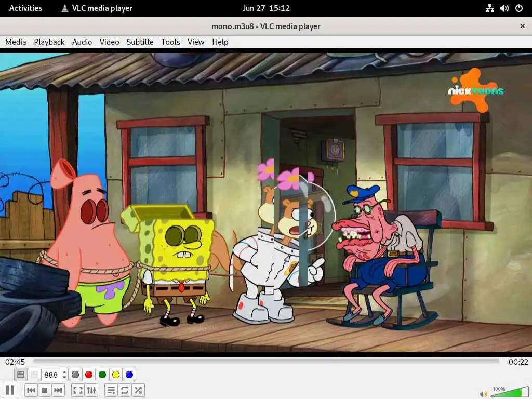Pause the video playback
This screenshot has height=399, width=532.
(10, 390)
